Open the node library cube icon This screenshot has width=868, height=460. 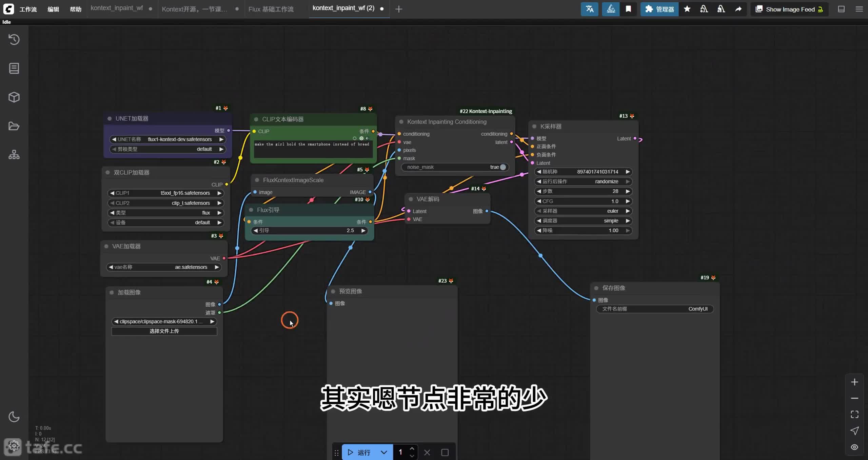pyautogui.click(x=14, y=97)
